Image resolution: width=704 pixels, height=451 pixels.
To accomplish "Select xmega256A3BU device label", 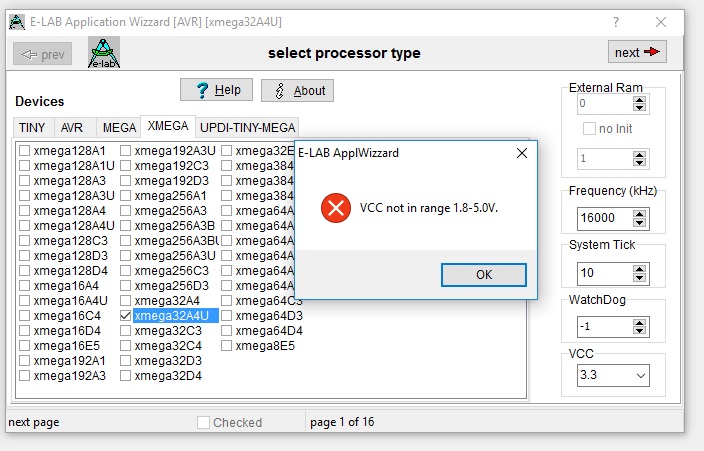I will [176, 241].
